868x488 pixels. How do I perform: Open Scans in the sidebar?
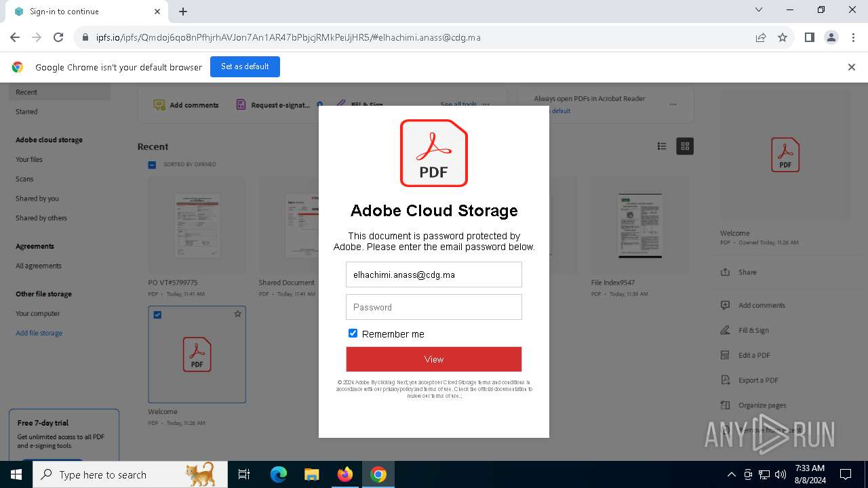24,179
